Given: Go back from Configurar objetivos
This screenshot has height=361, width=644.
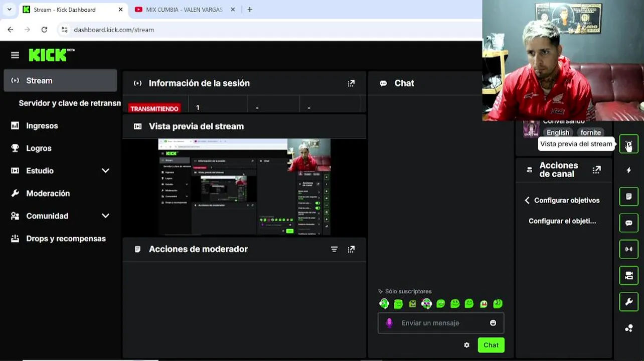Looking at the screenshot, I should 527,201.
